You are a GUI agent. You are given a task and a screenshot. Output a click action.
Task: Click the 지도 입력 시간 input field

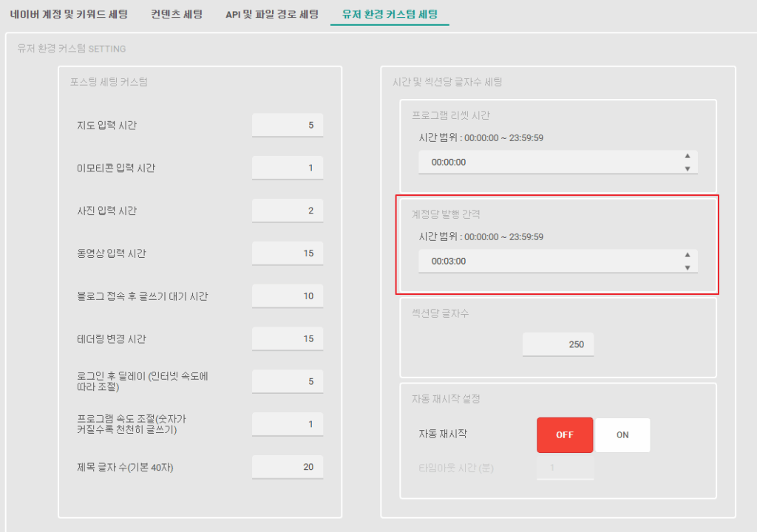[x=287, y=125]
